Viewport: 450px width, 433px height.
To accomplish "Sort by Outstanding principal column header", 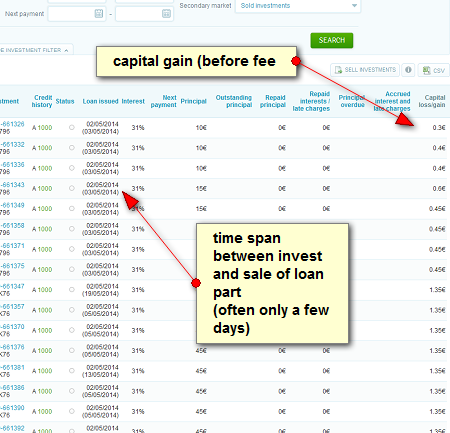I will pos(234,101).
